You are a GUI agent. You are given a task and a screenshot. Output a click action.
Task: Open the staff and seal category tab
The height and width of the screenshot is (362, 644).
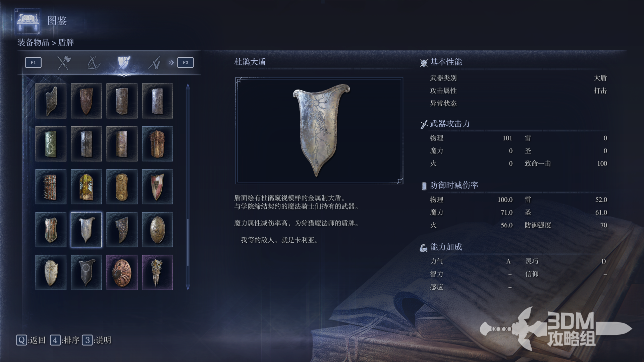pos(154,63)
